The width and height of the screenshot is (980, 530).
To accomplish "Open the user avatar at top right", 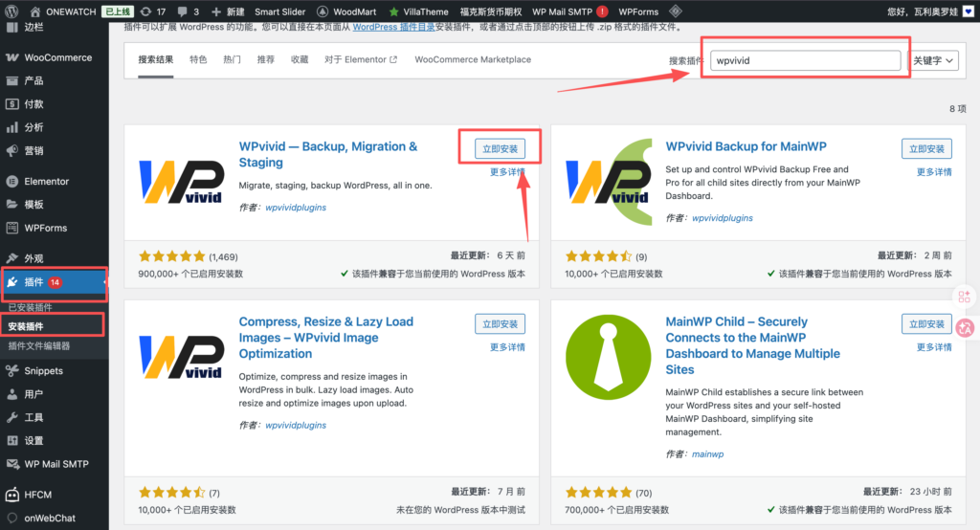I will (x=969, y=11).
